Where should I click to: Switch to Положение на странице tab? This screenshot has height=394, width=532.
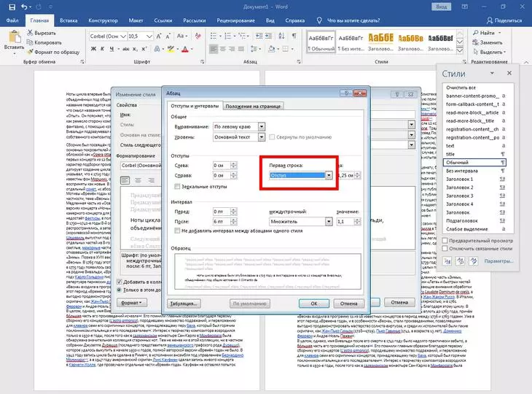coord(254,107)
